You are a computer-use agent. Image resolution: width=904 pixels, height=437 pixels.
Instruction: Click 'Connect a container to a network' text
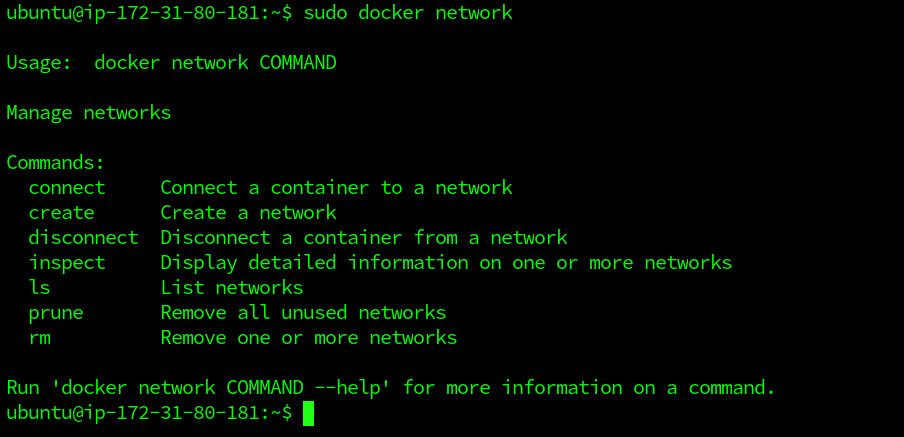pyautogui.click(x=336, y=188)
